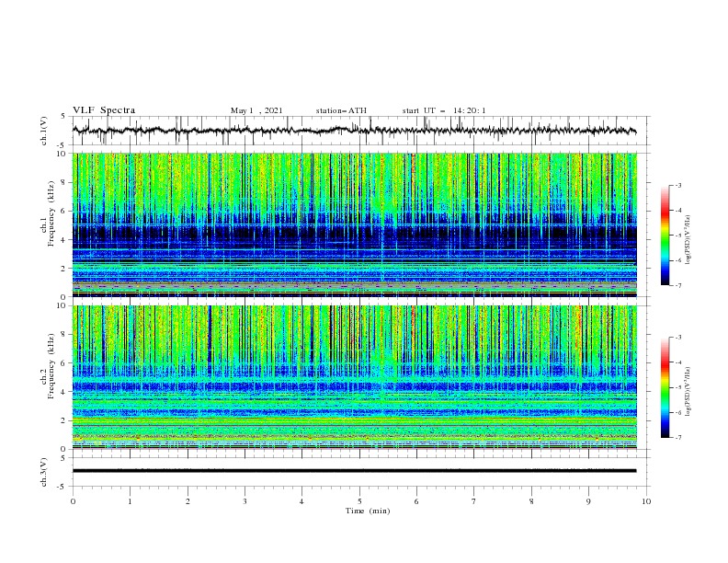This screenshot has height=563, width=728.
Task: Click inside the ch.1 spectrogram panel
Action: point(355,224)
